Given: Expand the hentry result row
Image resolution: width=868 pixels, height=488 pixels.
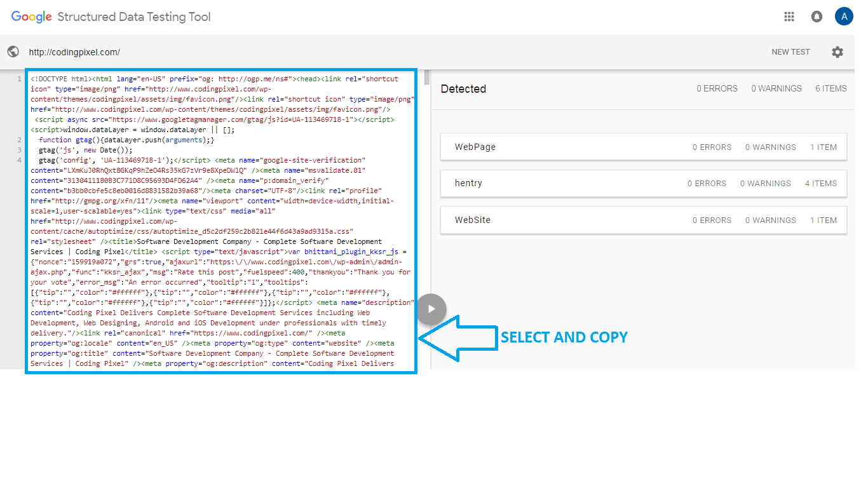Looking at the screenshot, I should (643, 183).
